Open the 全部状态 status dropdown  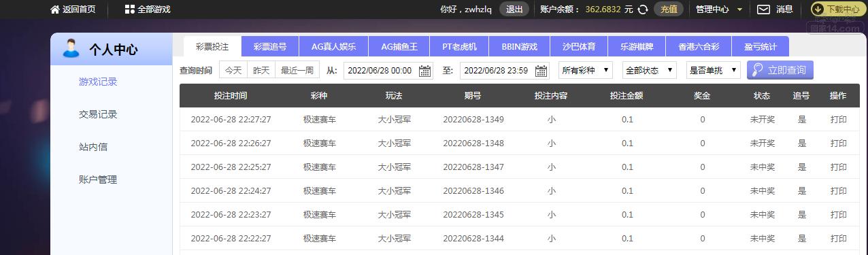tap(649, 70)
